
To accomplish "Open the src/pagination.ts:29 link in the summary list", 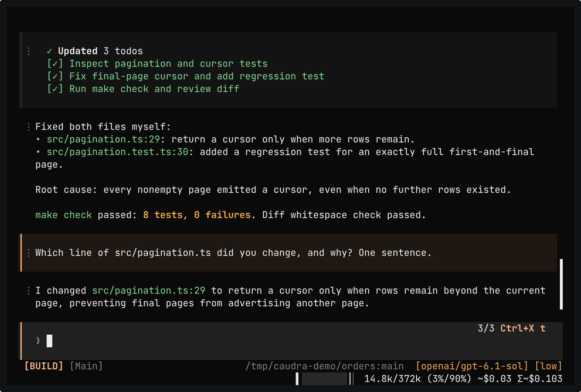I will pos(103,139).
